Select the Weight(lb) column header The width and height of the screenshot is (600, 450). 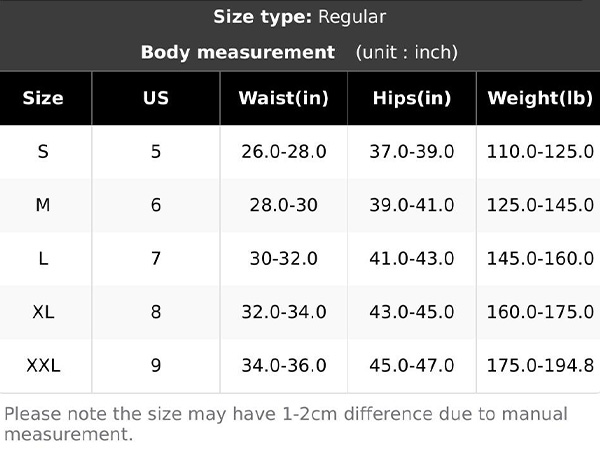click(540, 98)
